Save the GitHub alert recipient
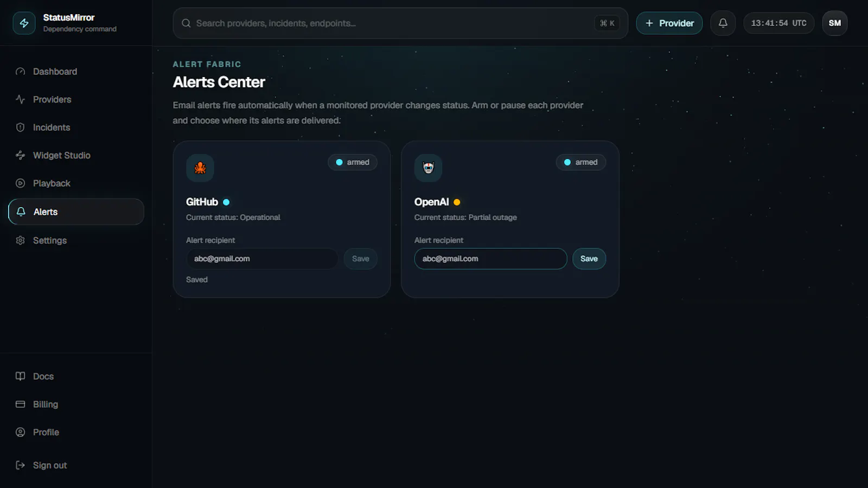This screenshot has width=868, height=488. click(x=360, y=259)
